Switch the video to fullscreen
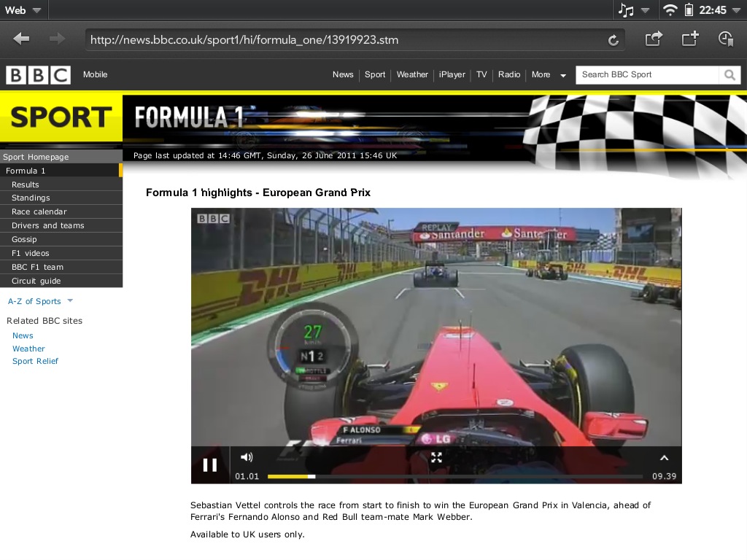The image size is (747, 560). pyautogui.click(x=436, y=458)
